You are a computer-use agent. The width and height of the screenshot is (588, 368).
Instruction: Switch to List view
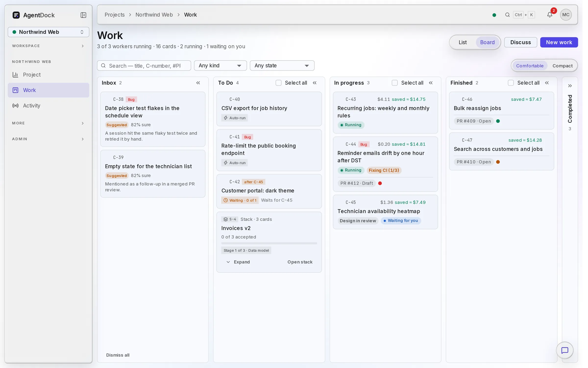(463, 42)
